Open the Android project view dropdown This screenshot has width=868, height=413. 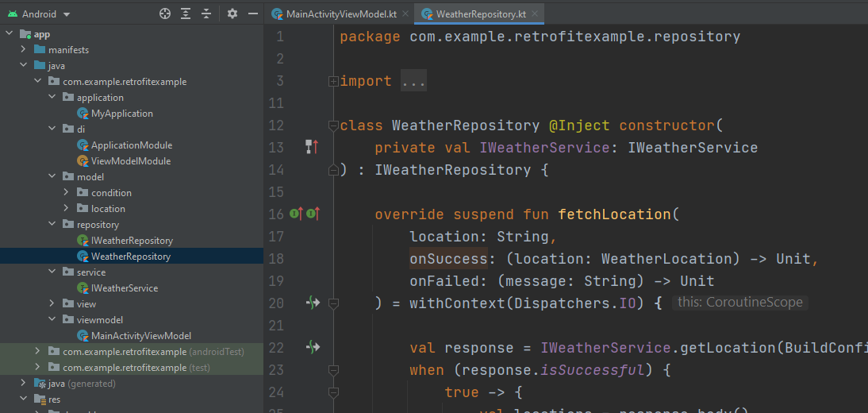click(40, 14)
